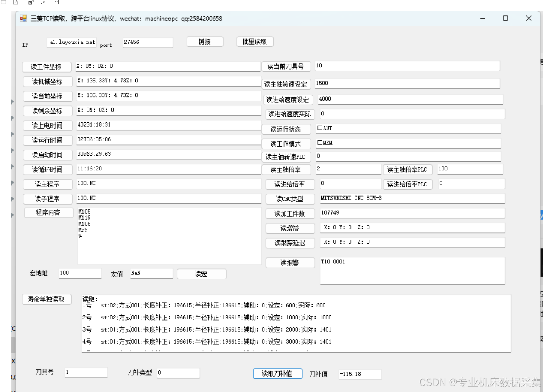Click the 读运行时间 button
The width and height of the screenshot is (543, 392).
point(47,140)
